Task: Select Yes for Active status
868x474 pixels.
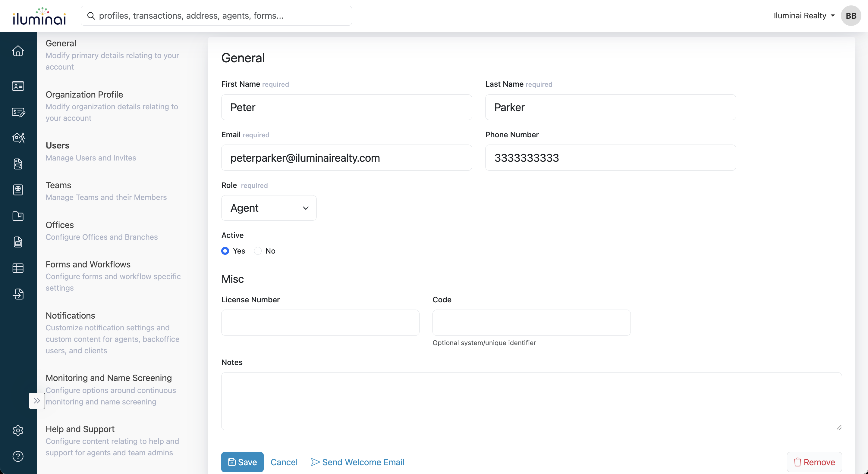Action: pyautogui.click(x=225, y=251)
